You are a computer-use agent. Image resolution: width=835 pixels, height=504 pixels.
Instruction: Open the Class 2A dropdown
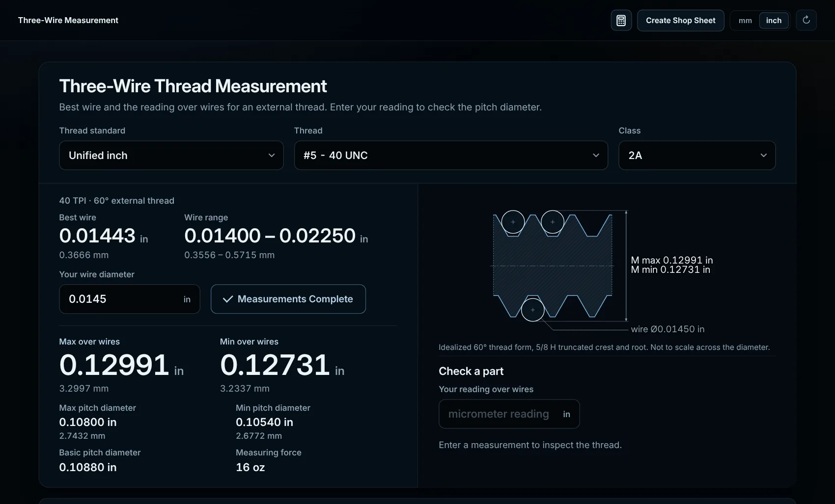[x=697, y=155]
